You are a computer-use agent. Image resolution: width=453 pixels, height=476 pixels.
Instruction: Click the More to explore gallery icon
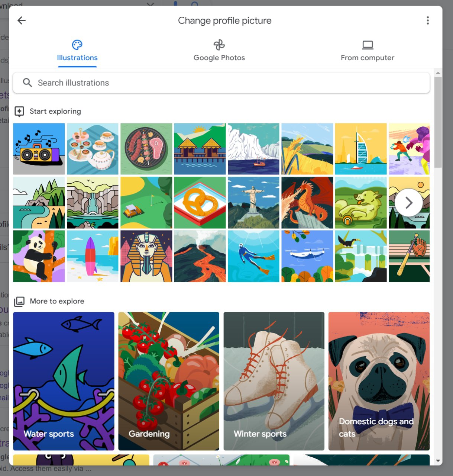point(19,301)
